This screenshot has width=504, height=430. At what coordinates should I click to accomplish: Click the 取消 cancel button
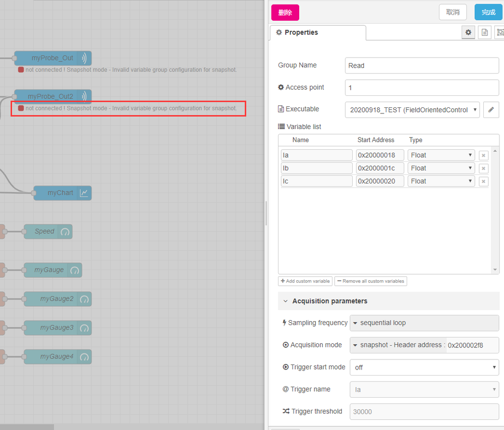click(x=453, y=13)
